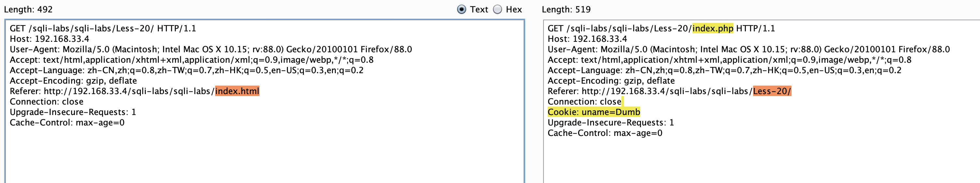This screenshot has height=183, width=980.
Task: Click the Accept header in left pane
Action: [191, 60]
